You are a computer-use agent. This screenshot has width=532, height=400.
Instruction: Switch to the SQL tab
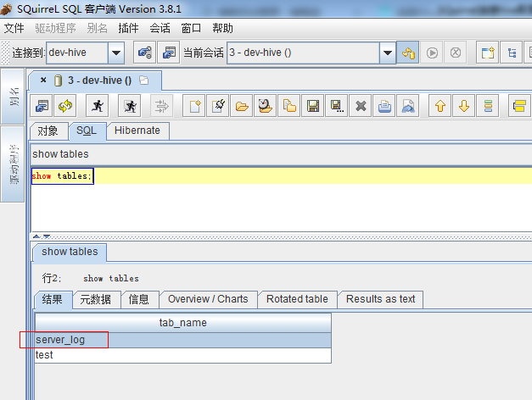tap(87, 131)
